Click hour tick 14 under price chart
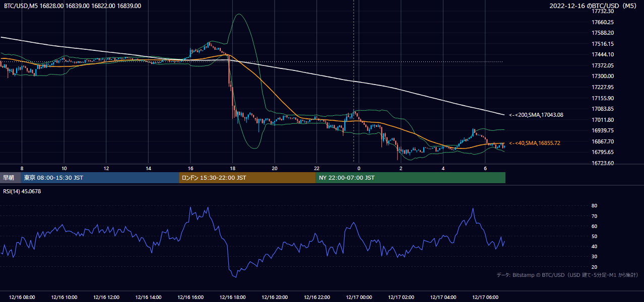This screenshot has width=644, height=302. tap(148, 168)
